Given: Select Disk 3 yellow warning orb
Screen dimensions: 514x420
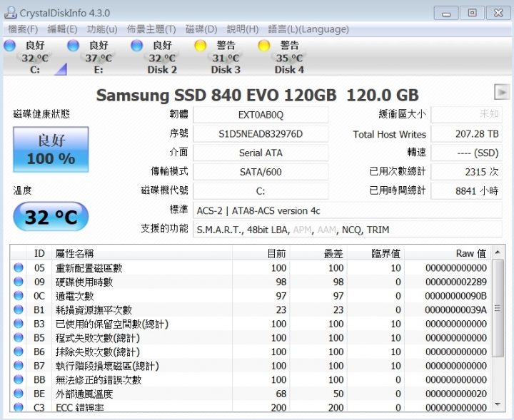Looking at the screenshot, I should click(x=201, y=46).
